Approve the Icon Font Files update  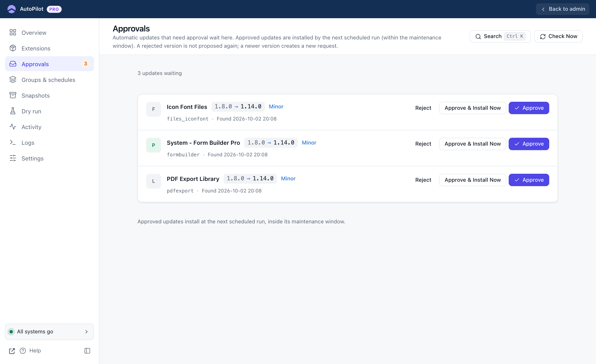529,108
